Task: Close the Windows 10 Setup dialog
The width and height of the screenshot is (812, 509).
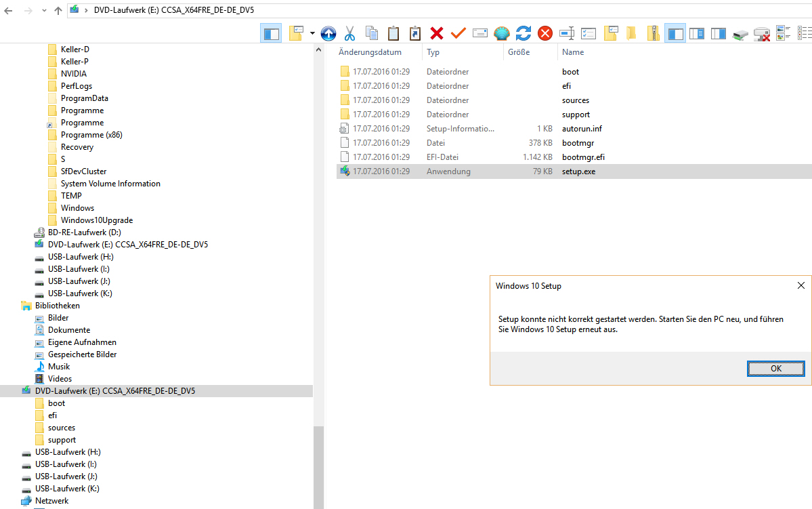Action: tap(800, 285)
